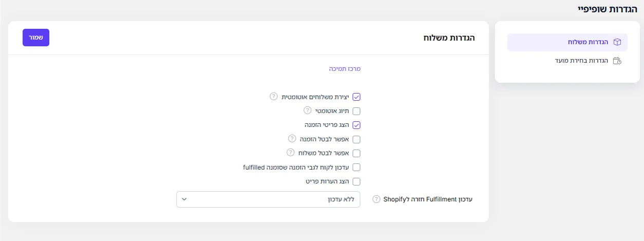This screenshot has height=241, width=644.
Task: Click help icon next to אפשר לבטל משלוח
Action: tap(290, 153)
